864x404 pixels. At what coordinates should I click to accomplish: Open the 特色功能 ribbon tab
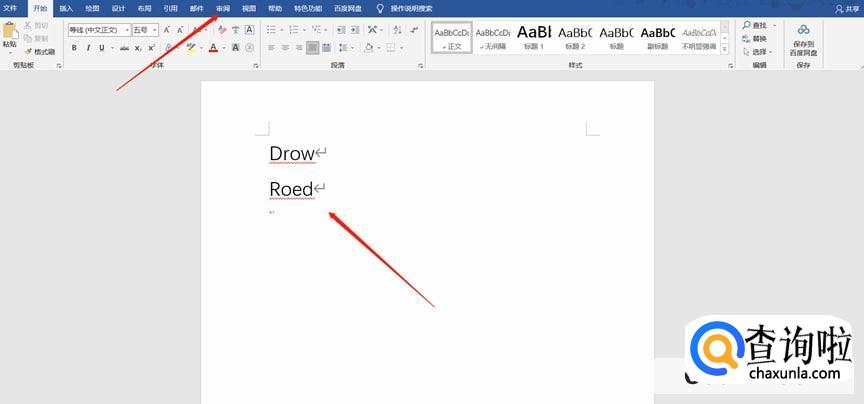[x=308, y=9]
